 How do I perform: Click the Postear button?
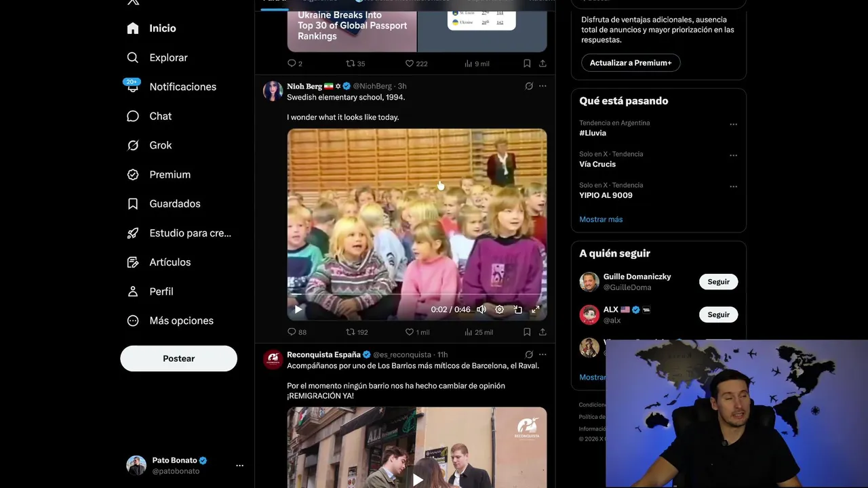point(178,359)
